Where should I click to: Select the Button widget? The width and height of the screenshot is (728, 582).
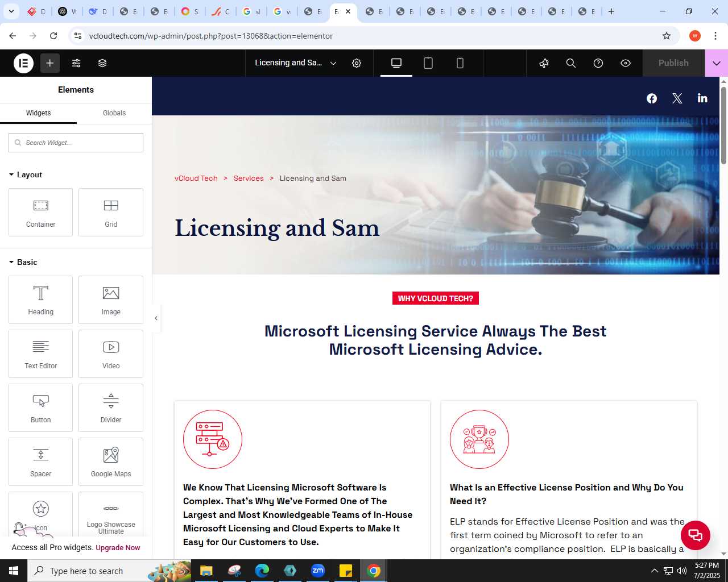click(x=40, y=408)
